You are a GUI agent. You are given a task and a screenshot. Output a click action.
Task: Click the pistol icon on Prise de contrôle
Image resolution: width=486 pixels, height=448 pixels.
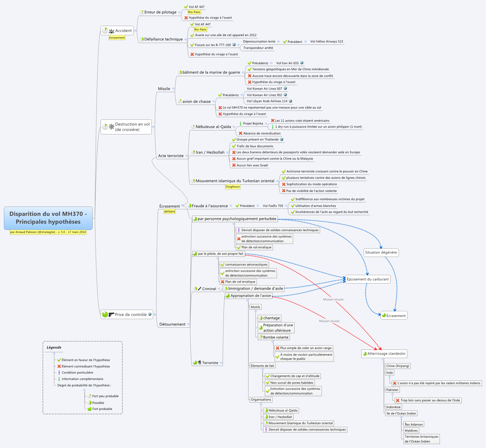111,314
